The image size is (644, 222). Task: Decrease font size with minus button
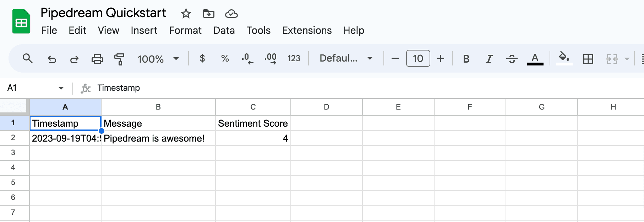(395, 58)
